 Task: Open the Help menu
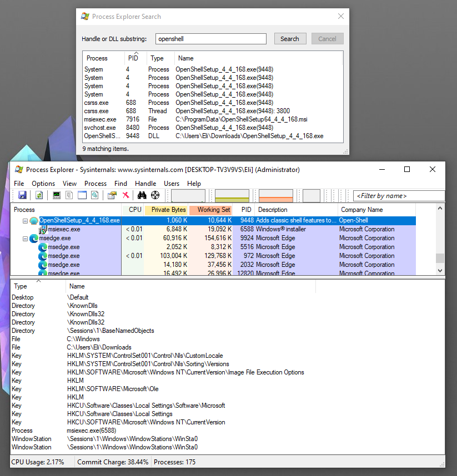[x=194, y=184]
